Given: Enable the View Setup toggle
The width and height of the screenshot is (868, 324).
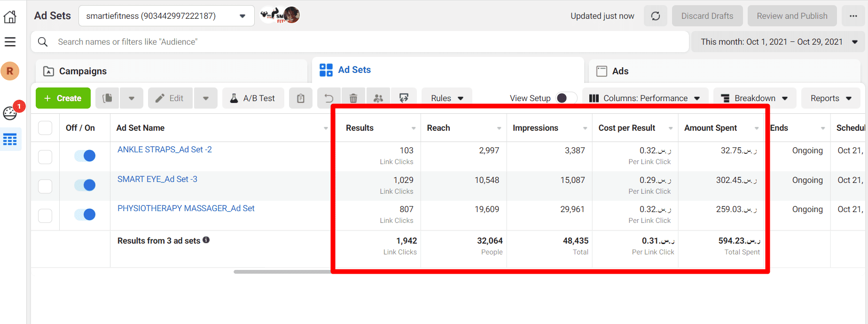Looking at the screenshot, I should click(x=565, y=98).
